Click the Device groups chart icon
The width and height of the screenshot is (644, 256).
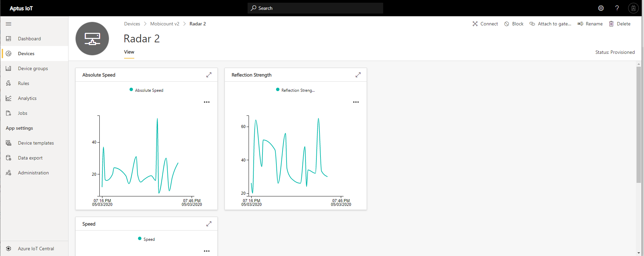click(8, 68)
